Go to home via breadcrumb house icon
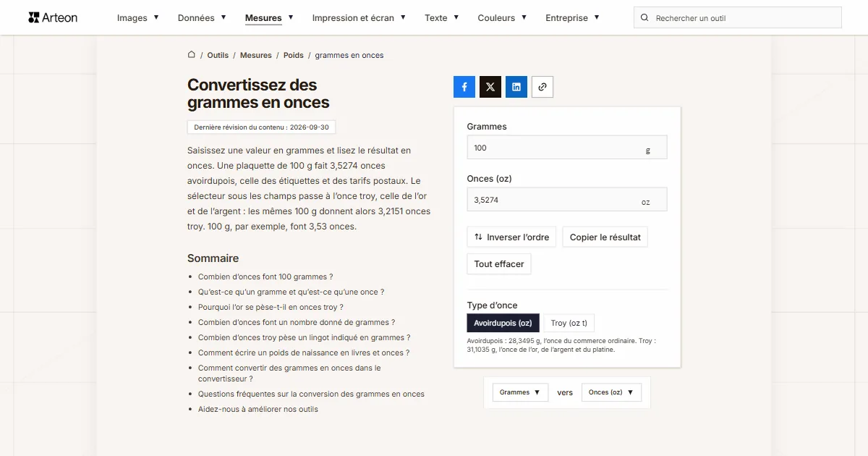Screen dimensions: 868x456 pos(192,55)
